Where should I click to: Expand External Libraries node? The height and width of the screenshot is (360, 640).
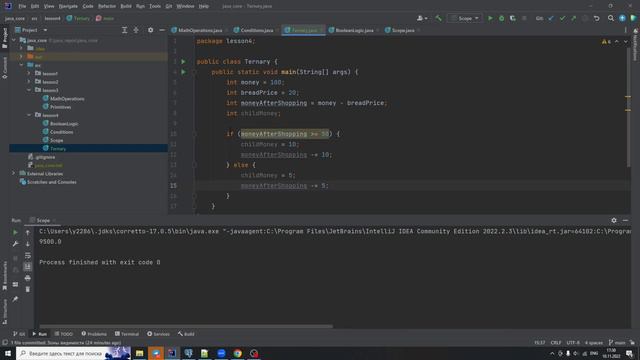pos(13,173)
